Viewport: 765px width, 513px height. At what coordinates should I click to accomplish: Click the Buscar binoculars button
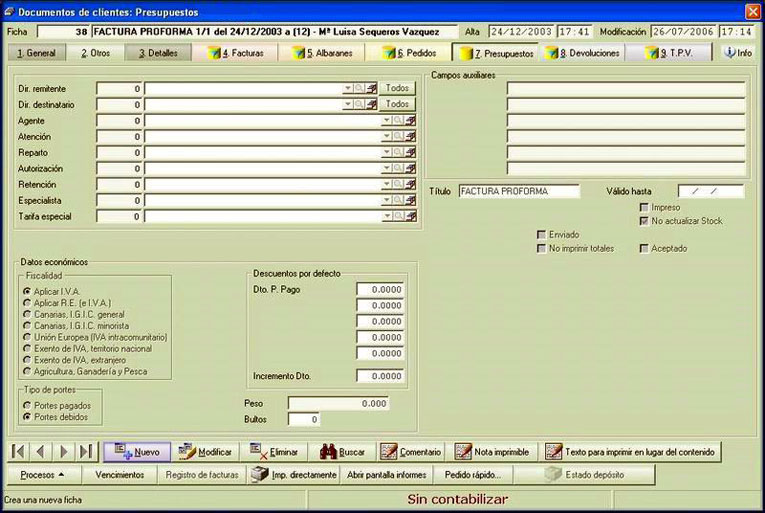pos(343,452)
